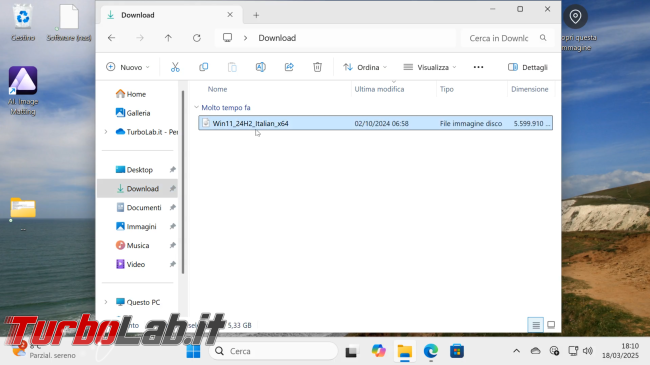Open Task View from taskbar
Image resolution: width=650 pixels, height=365 pixels.
[x=352, y=351]
